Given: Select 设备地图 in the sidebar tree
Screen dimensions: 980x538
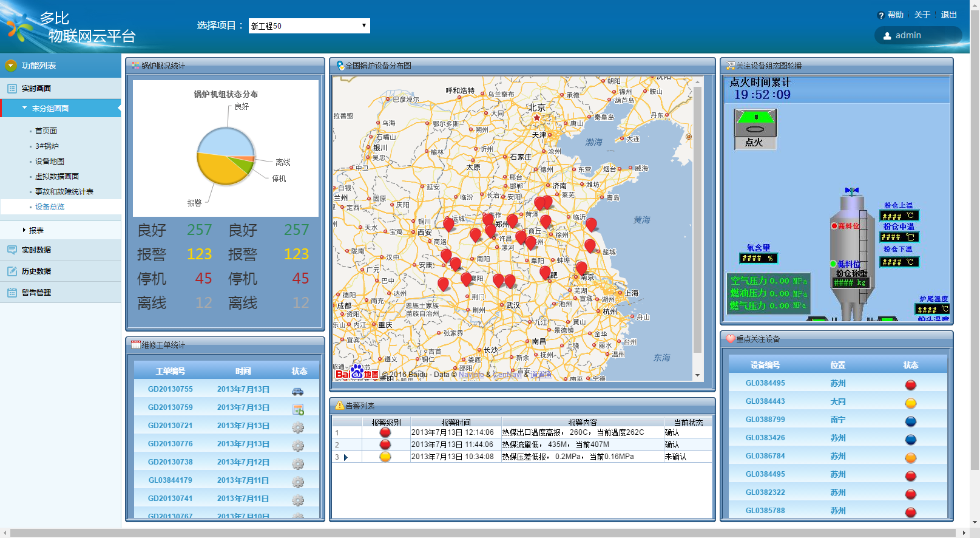Looking at the screenshot, I should 50,161.
